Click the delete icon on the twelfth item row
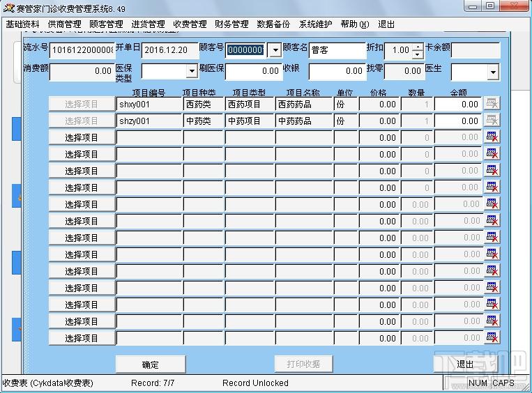This screenshot has width=532, height=393. click(x=492, y=287)
